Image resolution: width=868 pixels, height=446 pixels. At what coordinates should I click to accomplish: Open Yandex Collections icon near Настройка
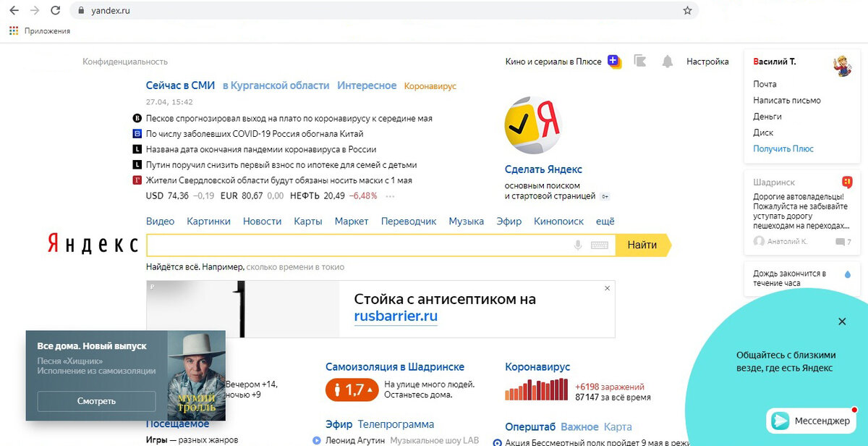[x=639, y=62]
